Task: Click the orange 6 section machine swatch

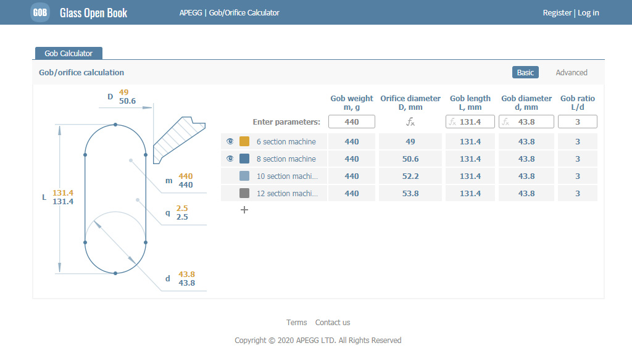Action: (244, 142)
